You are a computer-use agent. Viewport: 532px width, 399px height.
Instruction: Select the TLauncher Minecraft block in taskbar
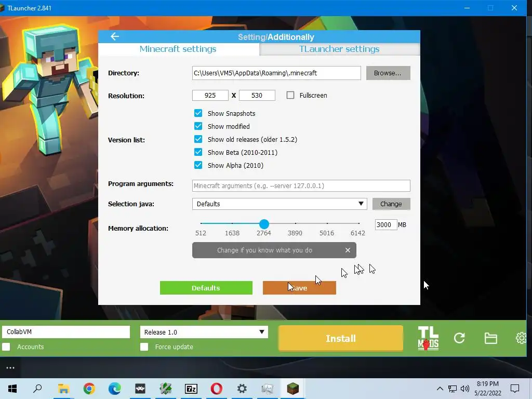pyautogui.click(x=293, y=389)
